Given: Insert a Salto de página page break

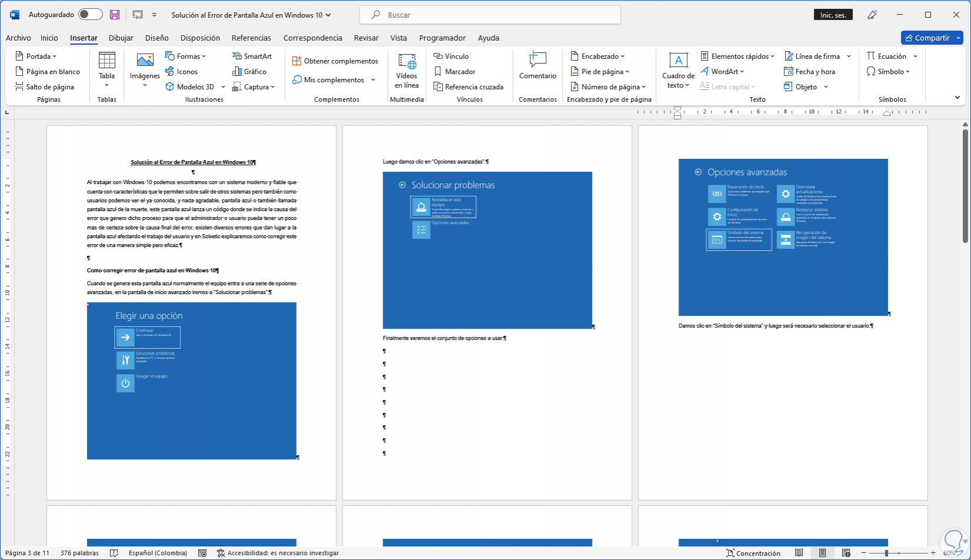Looking at the screenshot, I should [45, 87].
